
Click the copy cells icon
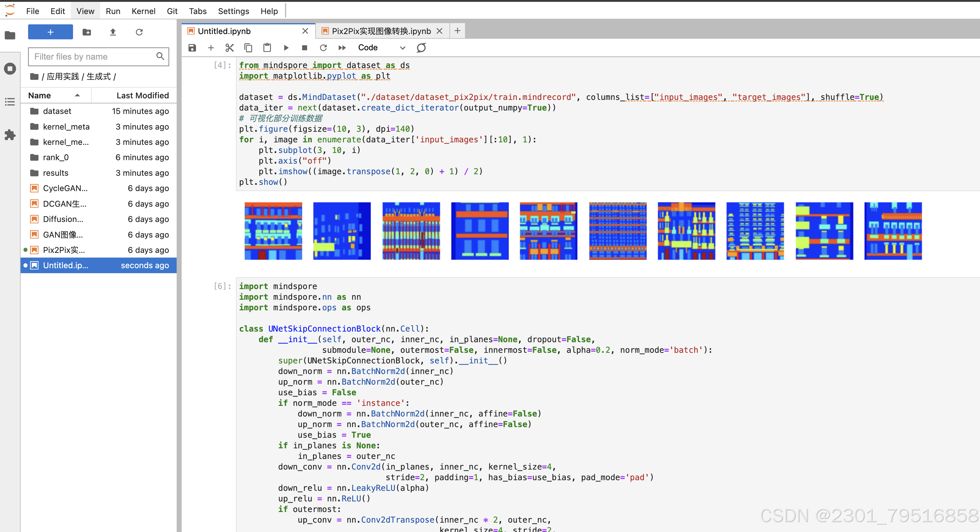248,47
